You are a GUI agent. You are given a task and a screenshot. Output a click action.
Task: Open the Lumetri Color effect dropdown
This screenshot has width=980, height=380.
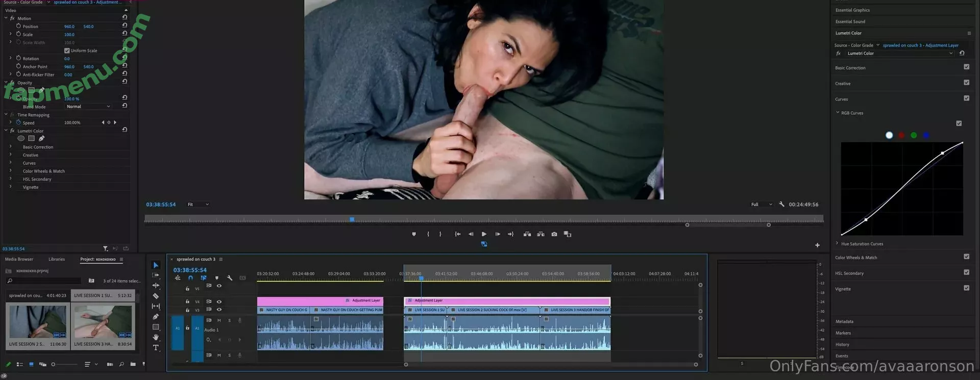900,53
